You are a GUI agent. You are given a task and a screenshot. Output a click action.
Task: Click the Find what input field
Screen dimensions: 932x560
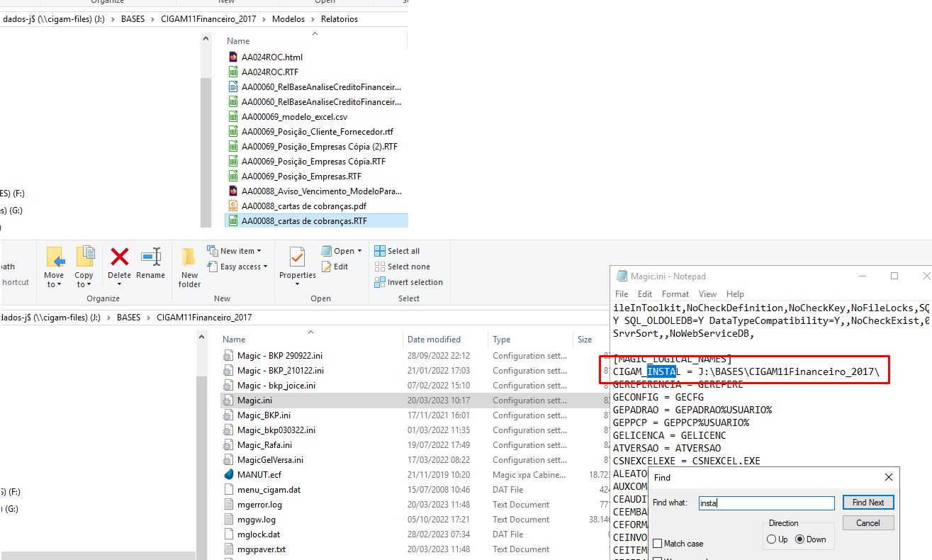pyautogui.click(x=766, y=503)
